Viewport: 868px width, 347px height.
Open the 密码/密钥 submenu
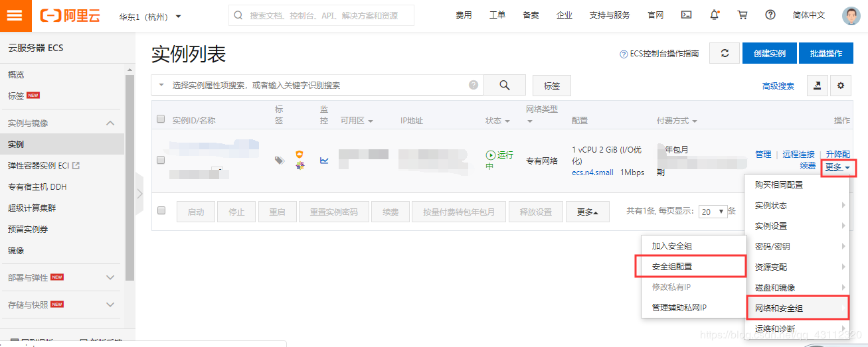[x=796, y=246]
